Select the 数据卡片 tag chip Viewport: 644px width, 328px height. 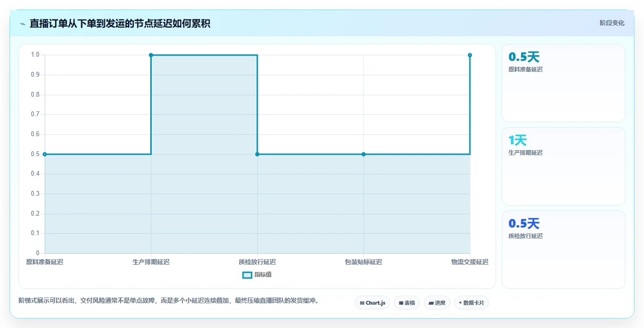pyautogui.click(x=471, y=303)
